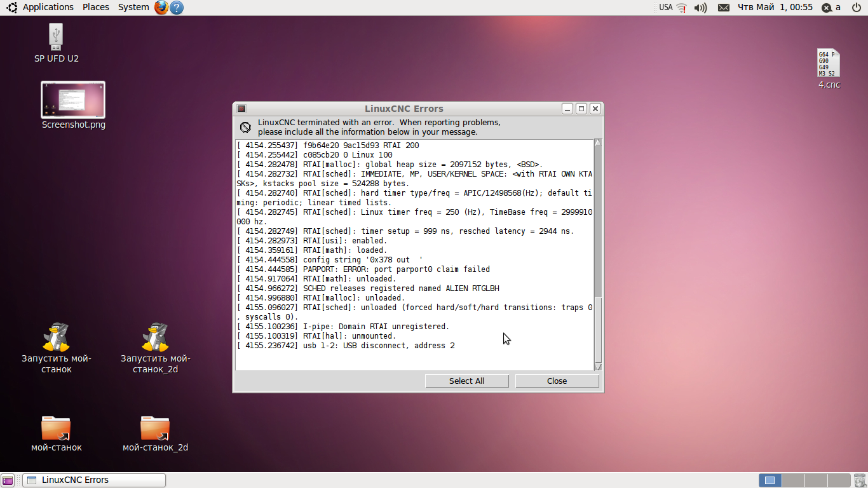Open the System menu
Viewport: 868px width, 488px height.
tap(133, 7)
